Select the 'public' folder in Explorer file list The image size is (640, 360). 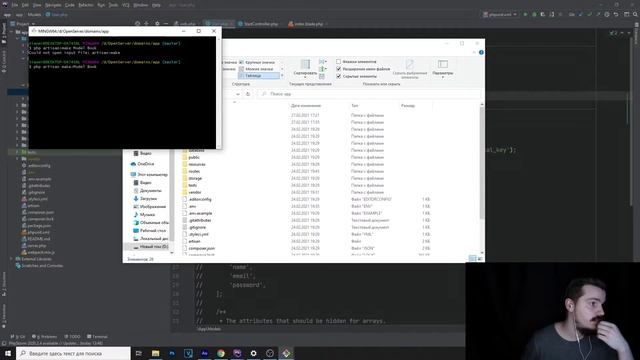tap(191, 157)
